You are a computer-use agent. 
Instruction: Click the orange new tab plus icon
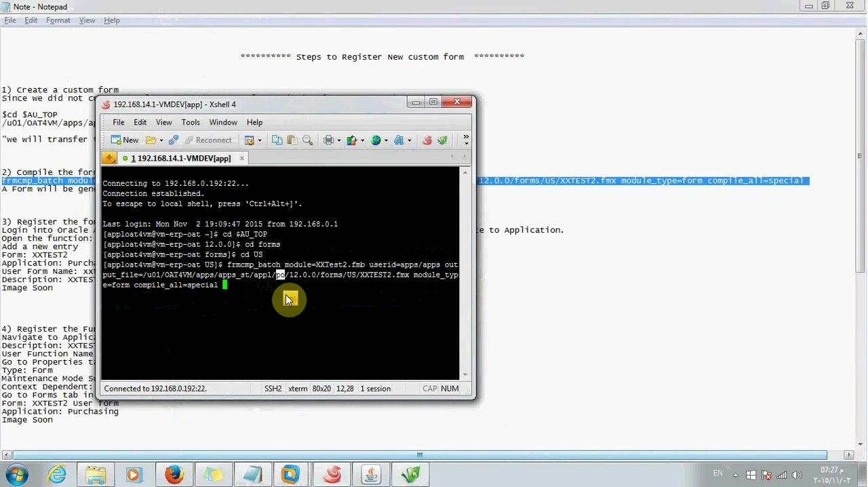[109, 158]
